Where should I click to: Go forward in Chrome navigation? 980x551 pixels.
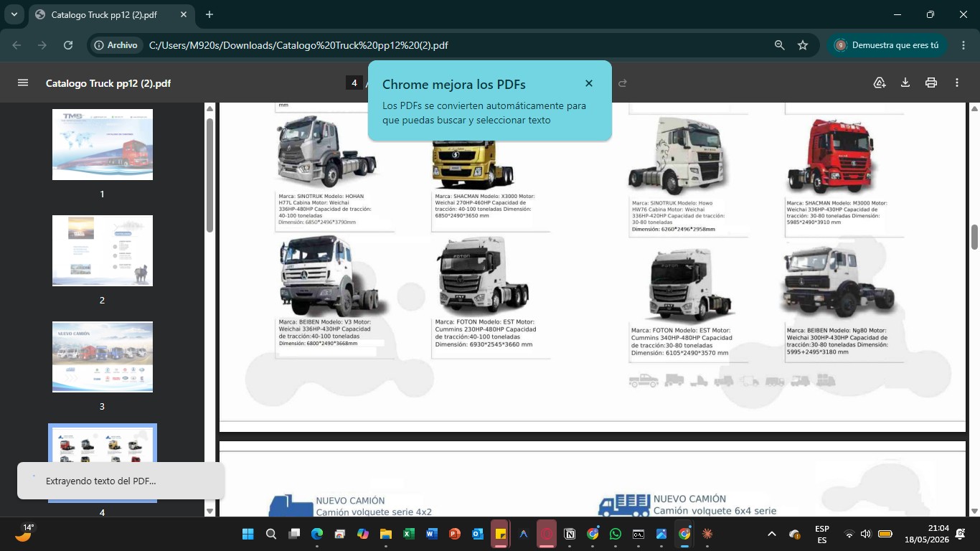click(x=42, y=45)
